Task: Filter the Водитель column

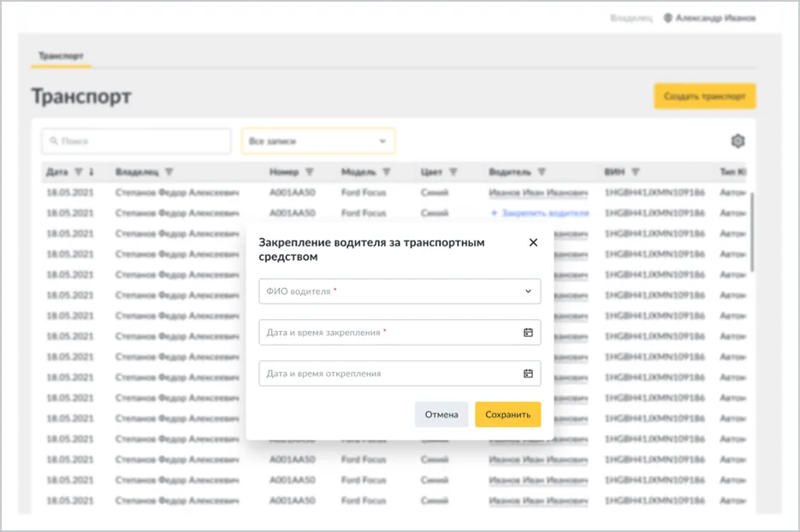Action: pos(542,172)
